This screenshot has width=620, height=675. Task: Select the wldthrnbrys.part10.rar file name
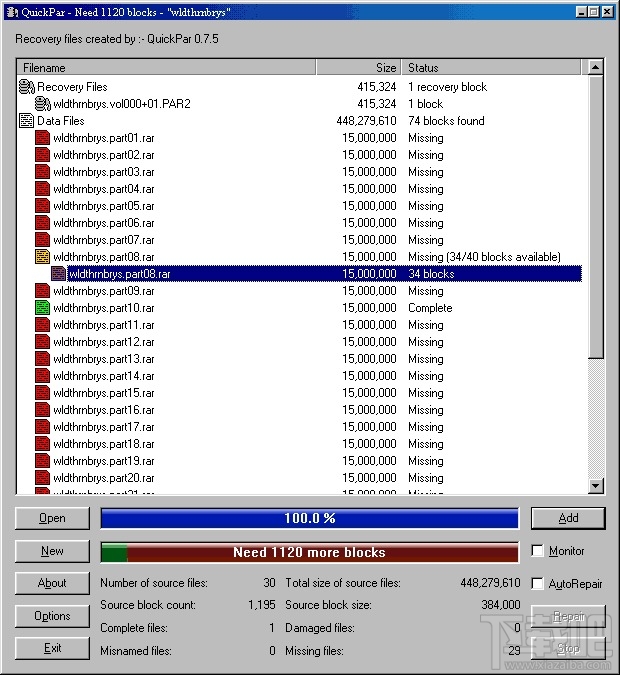(x=104, y=308)
